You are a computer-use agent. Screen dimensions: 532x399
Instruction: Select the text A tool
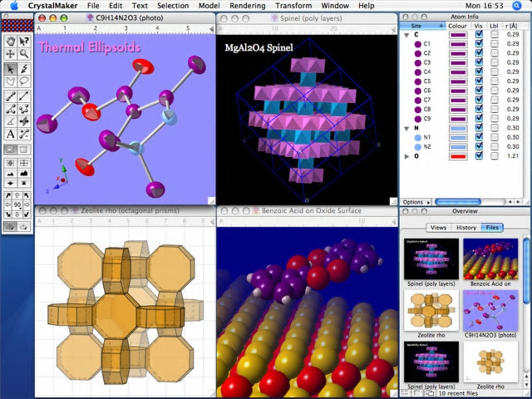click(x=10, y=134)
